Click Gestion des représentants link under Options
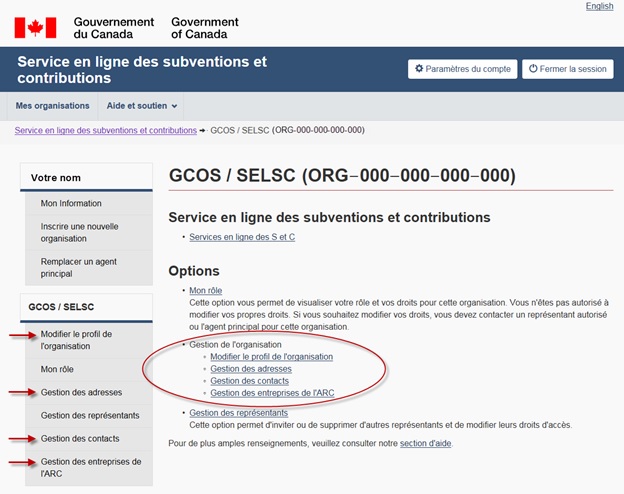The height and width of the screenshot is (494, 624). tap(238, 412)
